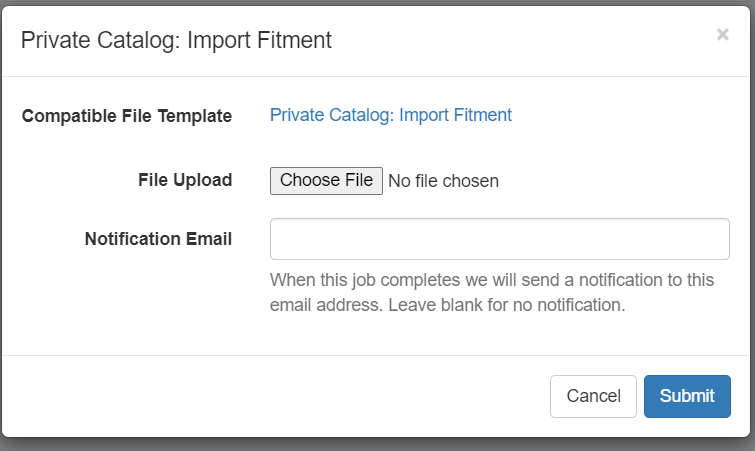
Task: Focus the Notification Email input field
Action: point(500,239)
